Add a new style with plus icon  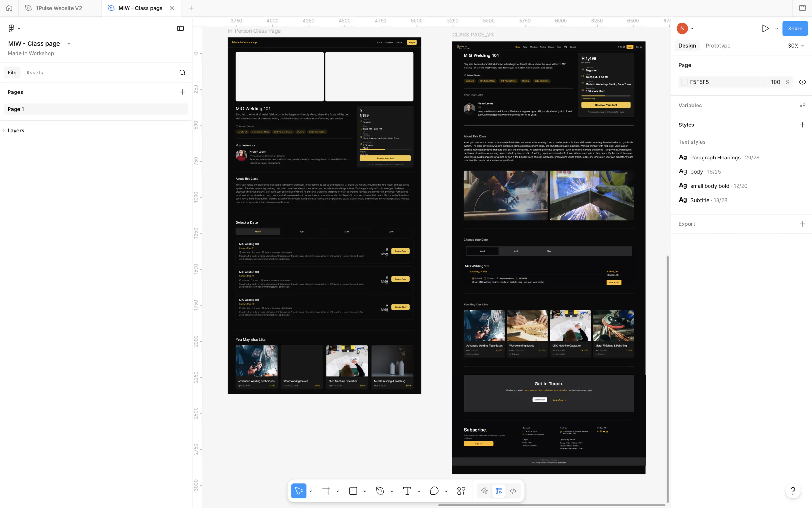coord(802,125)
